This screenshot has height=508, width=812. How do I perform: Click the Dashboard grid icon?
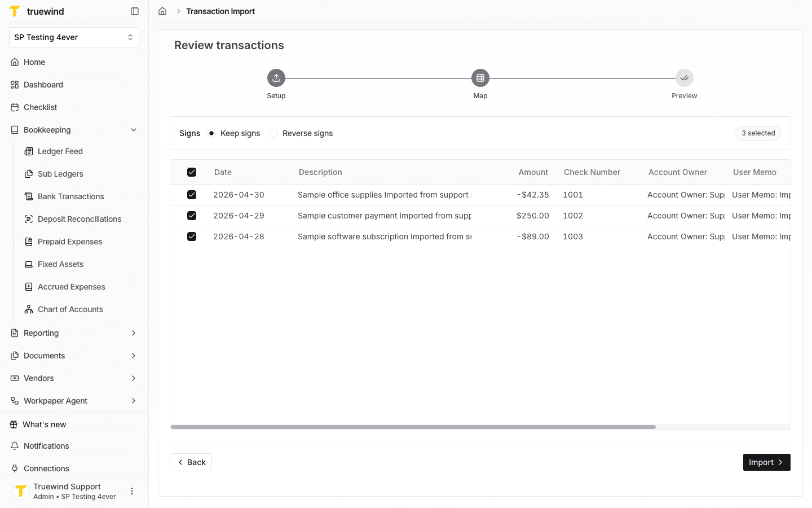pos(15,85)
